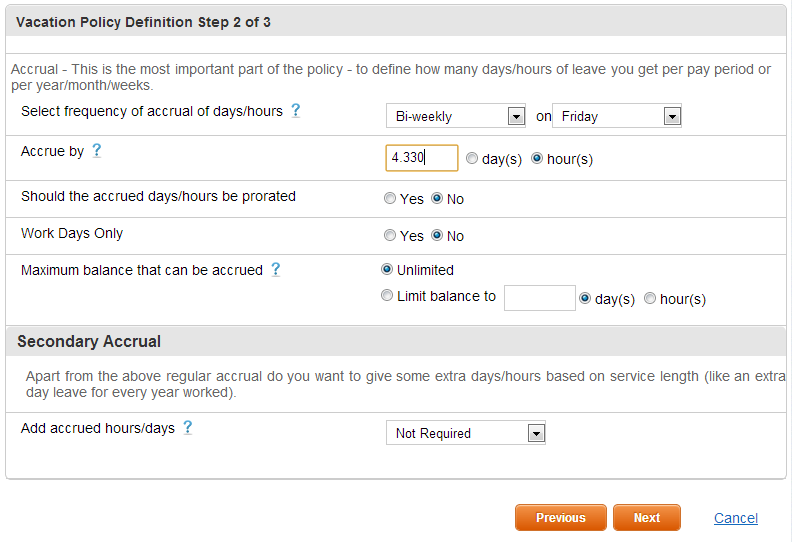Choose No for Work Days Only
The width and height of the screenshot is (792, 542).
click(x=437, y=235)
